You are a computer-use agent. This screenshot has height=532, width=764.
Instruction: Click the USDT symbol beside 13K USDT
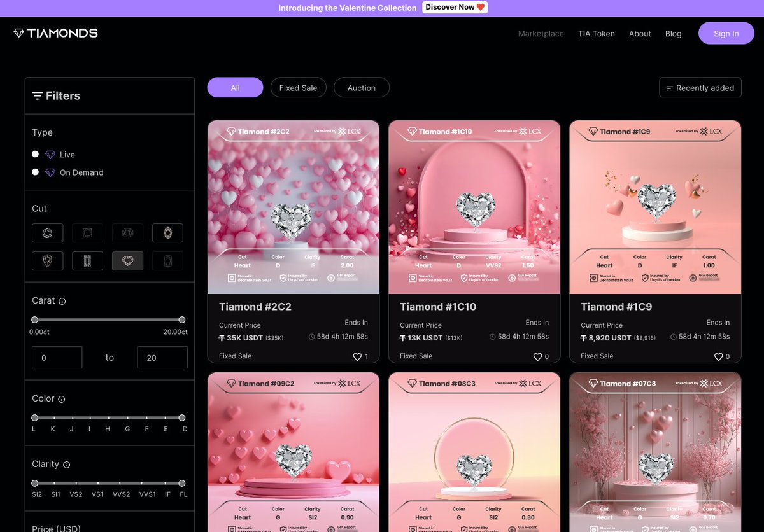tap(403, 338)
